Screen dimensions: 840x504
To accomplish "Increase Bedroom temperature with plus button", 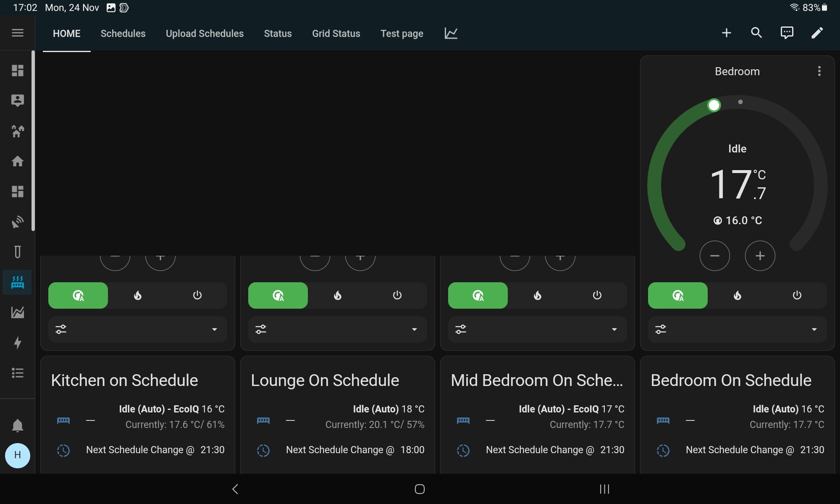I will [760, 256].
